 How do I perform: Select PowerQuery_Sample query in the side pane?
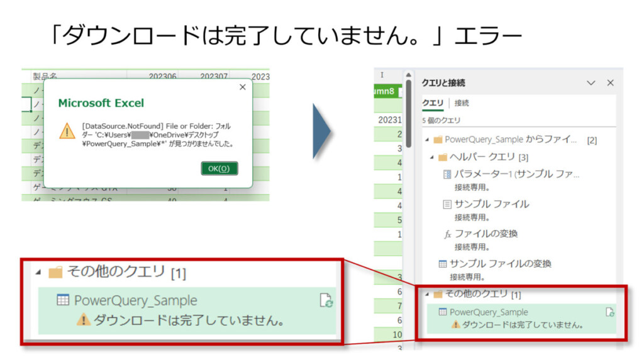(489, 312)
